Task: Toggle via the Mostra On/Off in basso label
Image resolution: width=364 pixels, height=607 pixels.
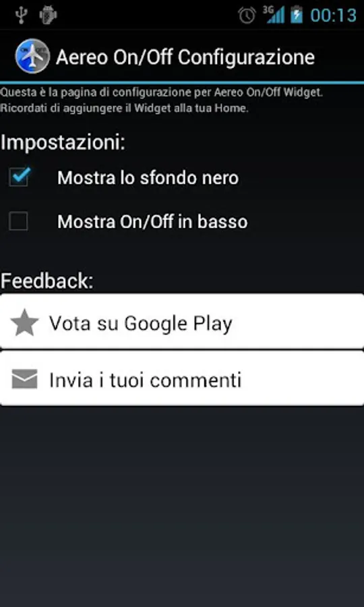Action: click(x=152, y=222)
